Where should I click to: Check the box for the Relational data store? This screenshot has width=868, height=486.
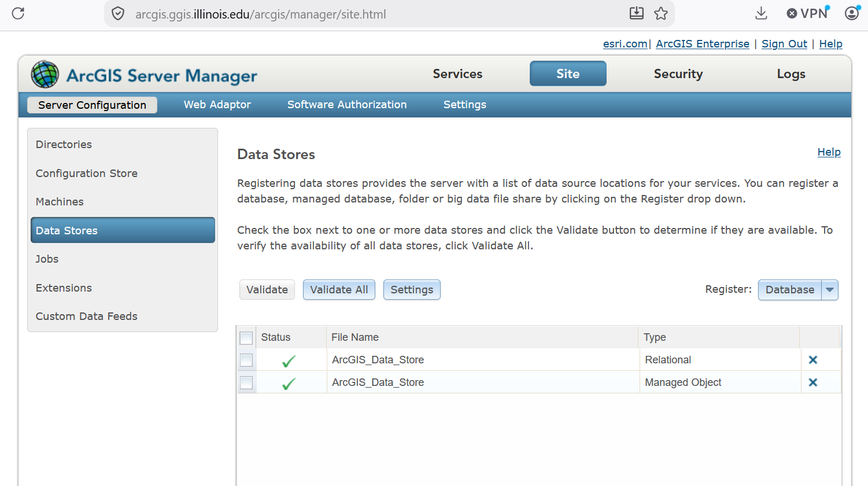246,360
